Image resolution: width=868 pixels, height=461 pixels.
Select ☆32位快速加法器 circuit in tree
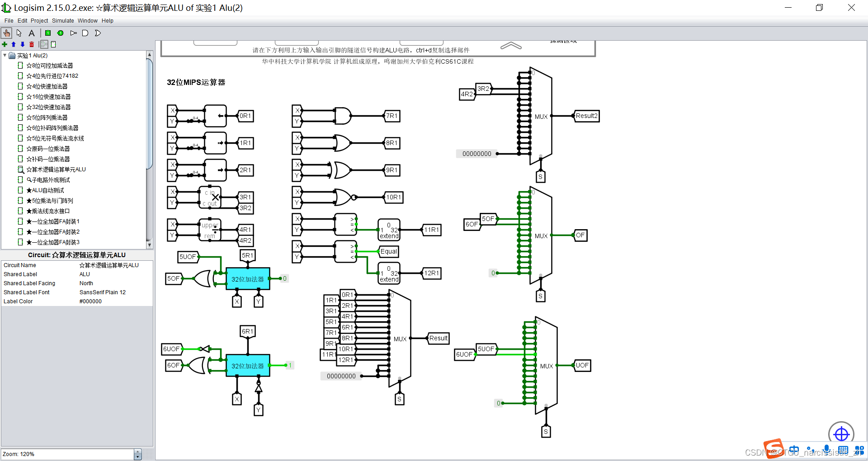[48, 107]
